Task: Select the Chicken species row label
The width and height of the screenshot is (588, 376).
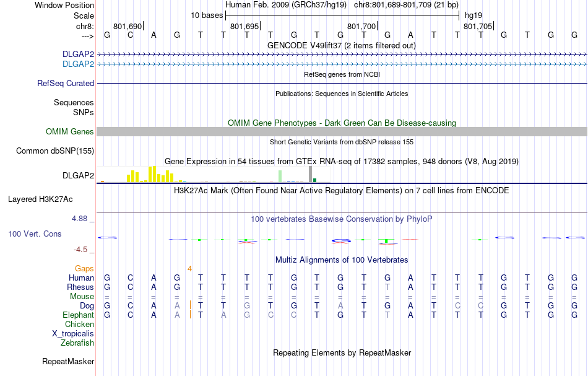Action: (79, 324)
